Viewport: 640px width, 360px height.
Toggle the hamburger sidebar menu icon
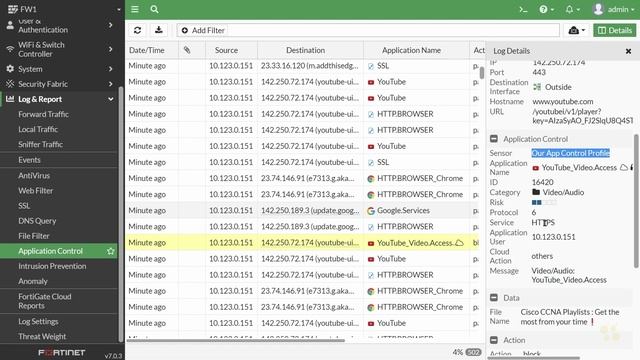pos(135,9)
